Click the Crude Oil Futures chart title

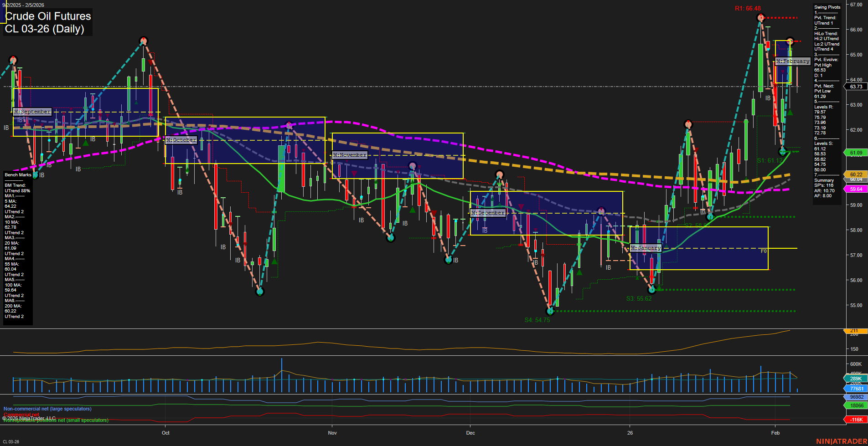click(47, 16)
